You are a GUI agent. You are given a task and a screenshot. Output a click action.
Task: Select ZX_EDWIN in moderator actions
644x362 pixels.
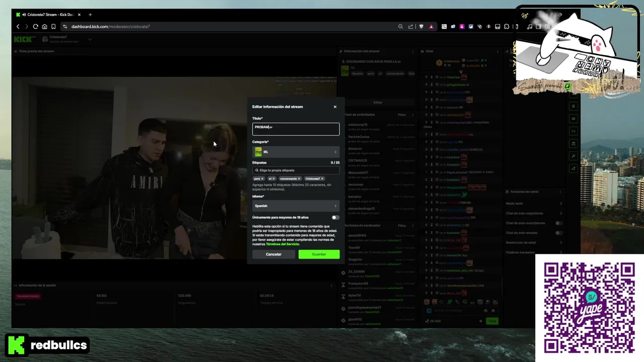tap(356, 271)
